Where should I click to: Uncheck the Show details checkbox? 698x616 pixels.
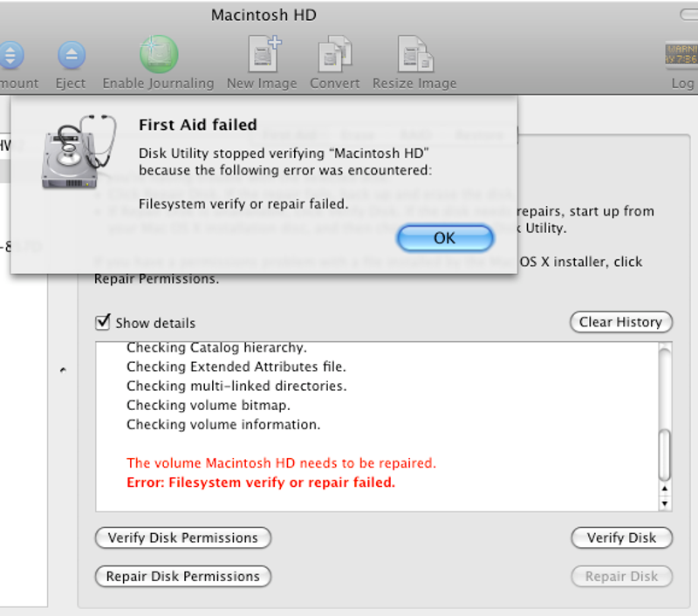[103, 322]
